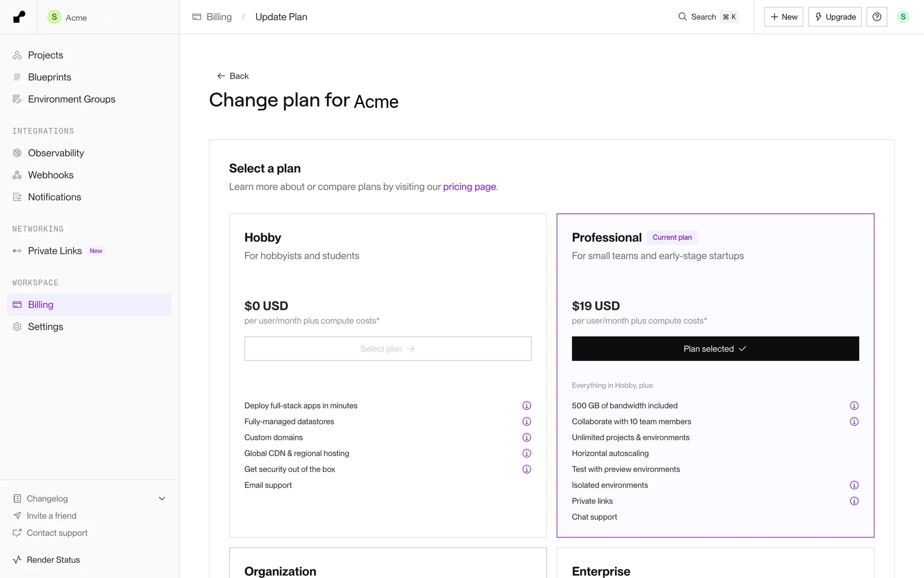Image resolution: width=924 pixels, height=578 pixels.
Task: Click the Webhooks sidebar icon
Action: coord(17,175)
